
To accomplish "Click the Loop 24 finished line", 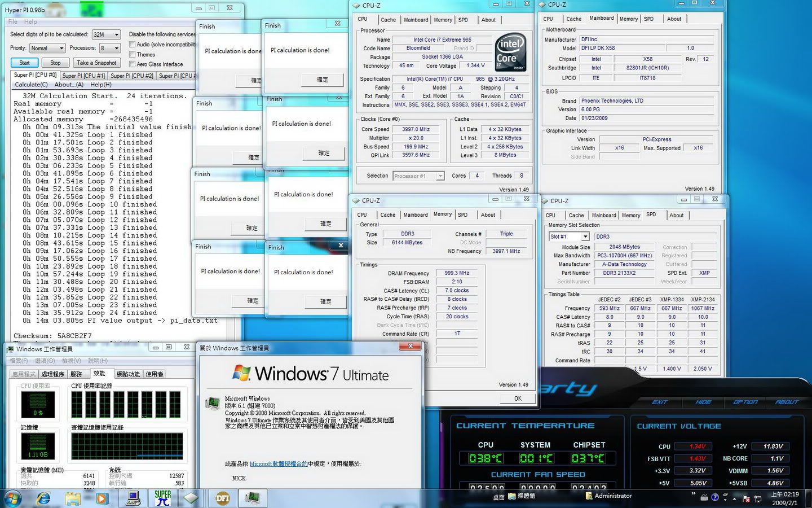I will coord(90,313).
